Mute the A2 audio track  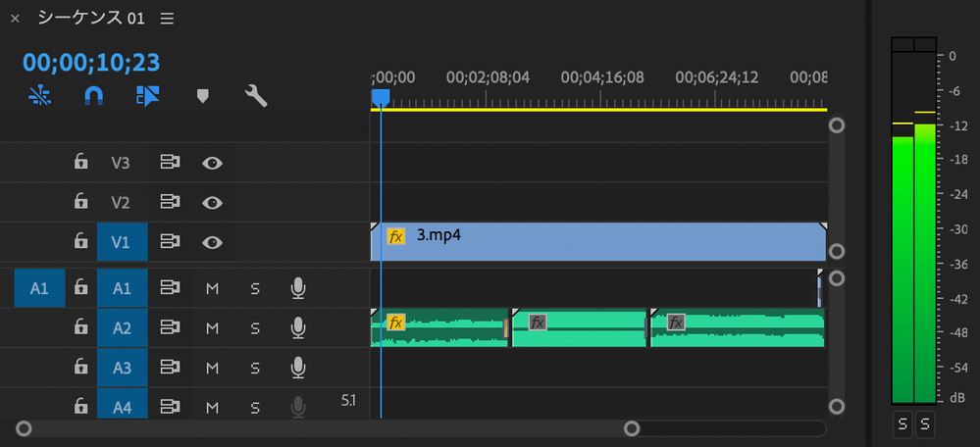pos(212,328)
